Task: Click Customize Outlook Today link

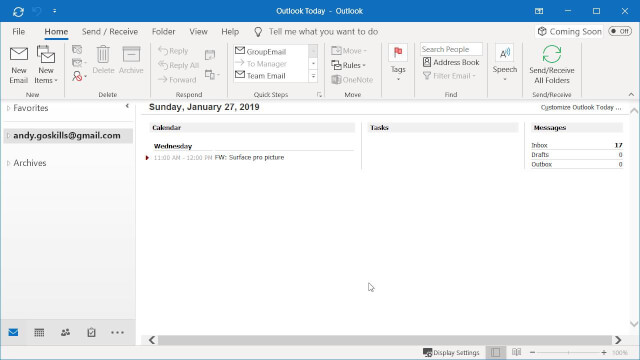Action: tap(581, 107)
